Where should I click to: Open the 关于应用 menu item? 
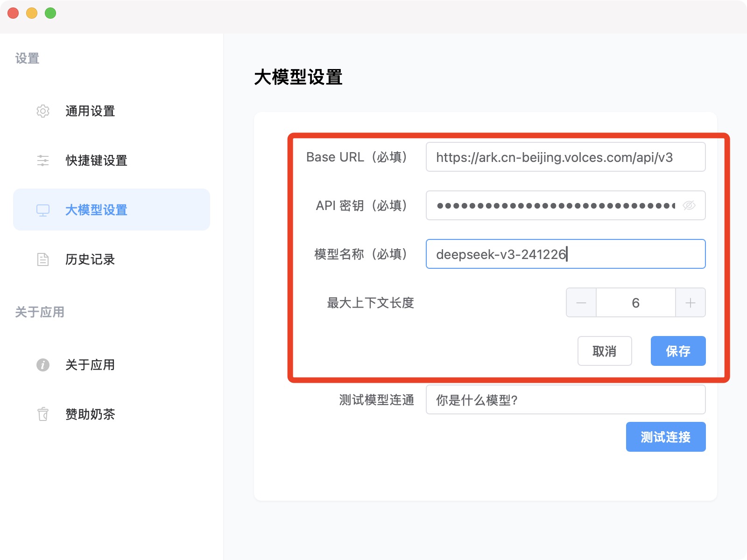(112, 365)
